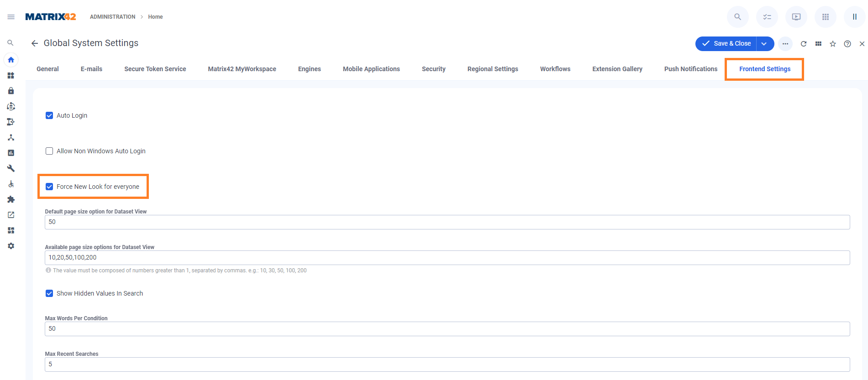Switch to the Security tab
This screenshot has height=380, width=868.
[x=434, y=69]
